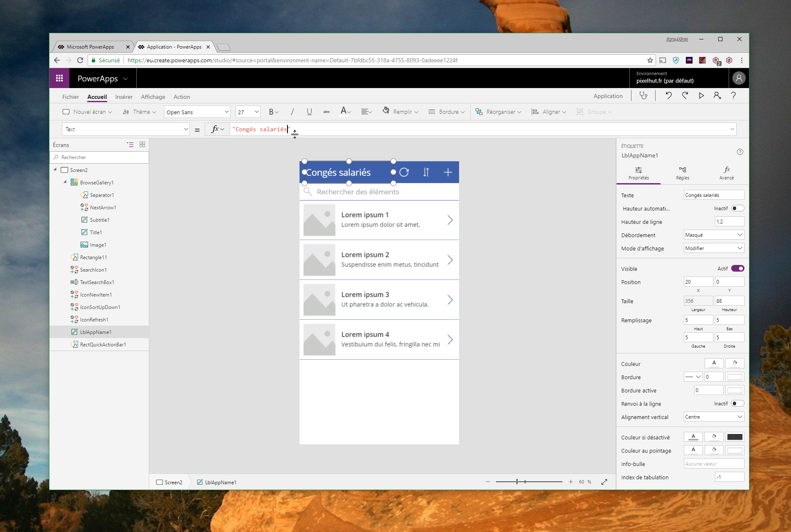The image size is (791, 532).
Task: Enable the Renvoi à la ligne toggle
Action: [737, 404]
